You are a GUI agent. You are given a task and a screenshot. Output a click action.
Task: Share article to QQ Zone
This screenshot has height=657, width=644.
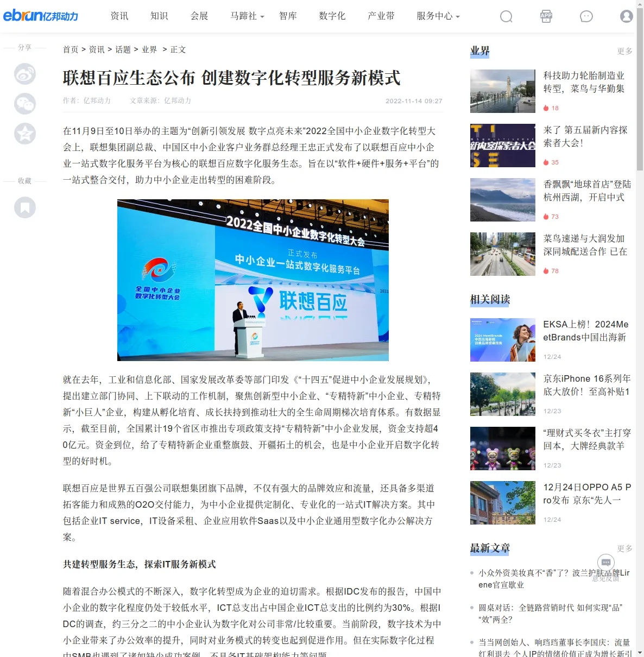coord(25,134)
